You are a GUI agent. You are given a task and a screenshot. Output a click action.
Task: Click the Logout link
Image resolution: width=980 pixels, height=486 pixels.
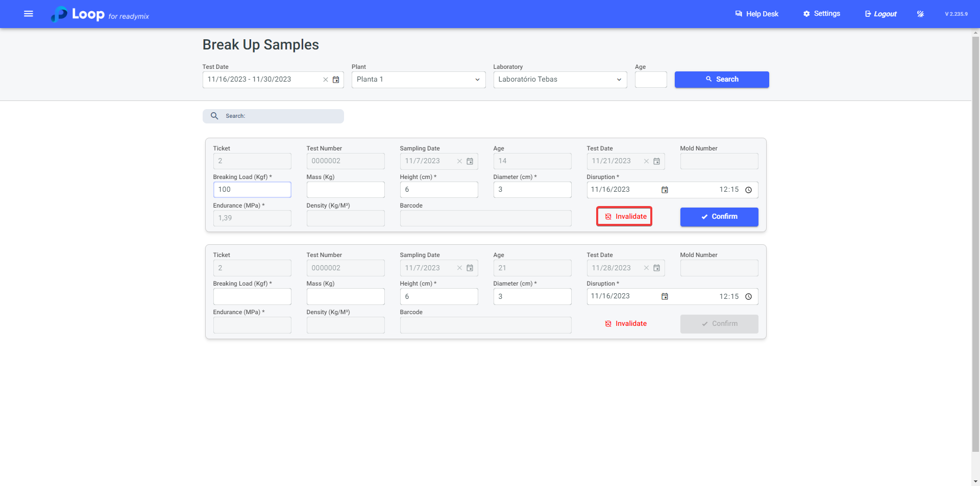(880, 14)
